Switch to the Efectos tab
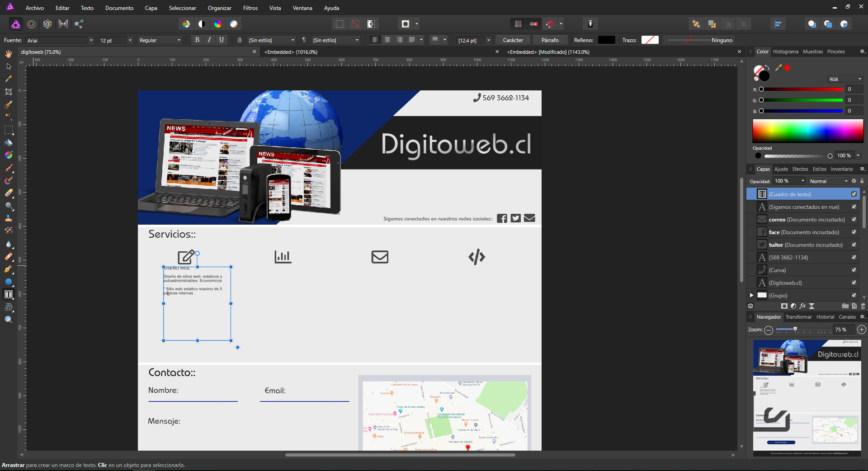868x471 pixels. point(800,169)
